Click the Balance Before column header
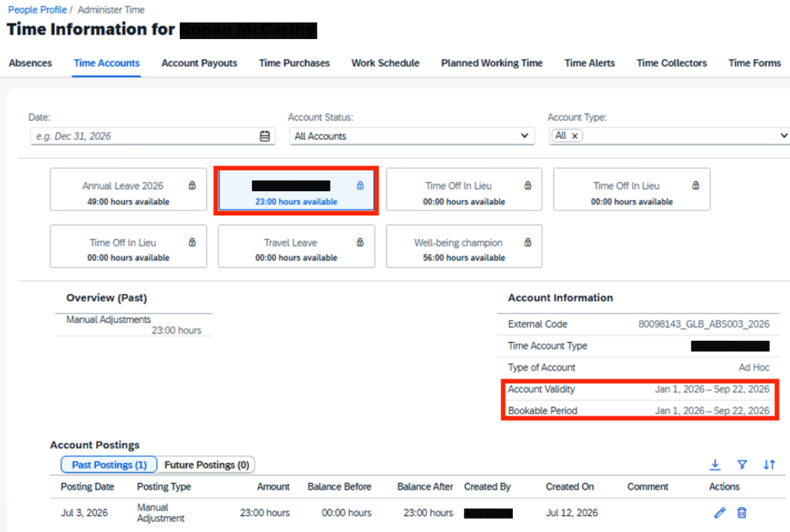 tap(339, 486)
